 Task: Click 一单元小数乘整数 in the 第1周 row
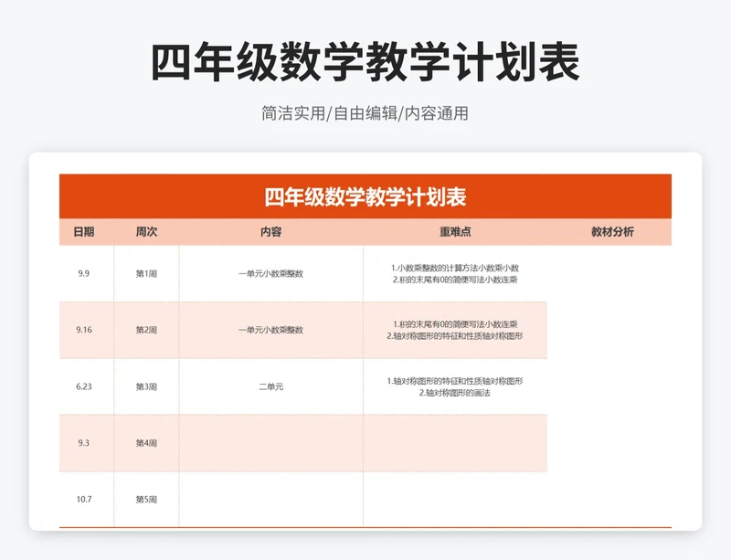270,274
